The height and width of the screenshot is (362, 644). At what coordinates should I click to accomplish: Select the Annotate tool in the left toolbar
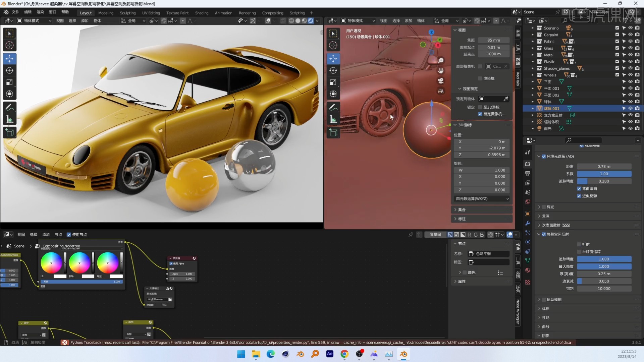click(x=9, y=107)
